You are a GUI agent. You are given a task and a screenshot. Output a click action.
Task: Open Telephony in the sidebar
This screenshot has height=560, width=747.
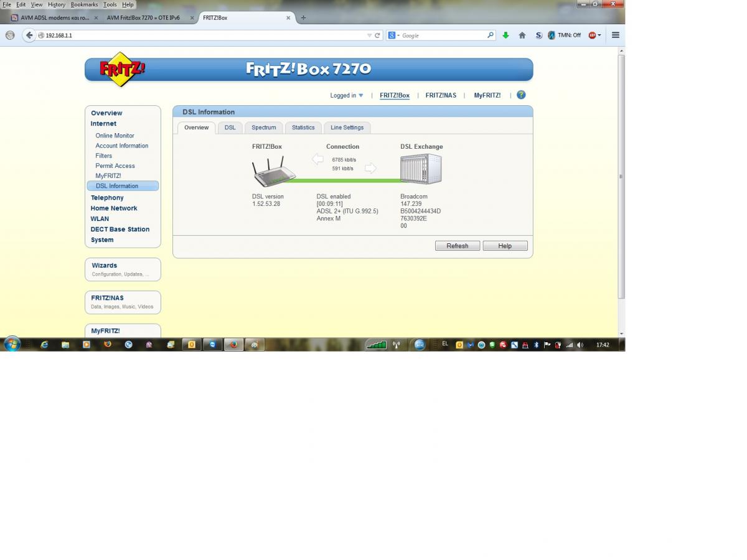(x=107, y=198)
